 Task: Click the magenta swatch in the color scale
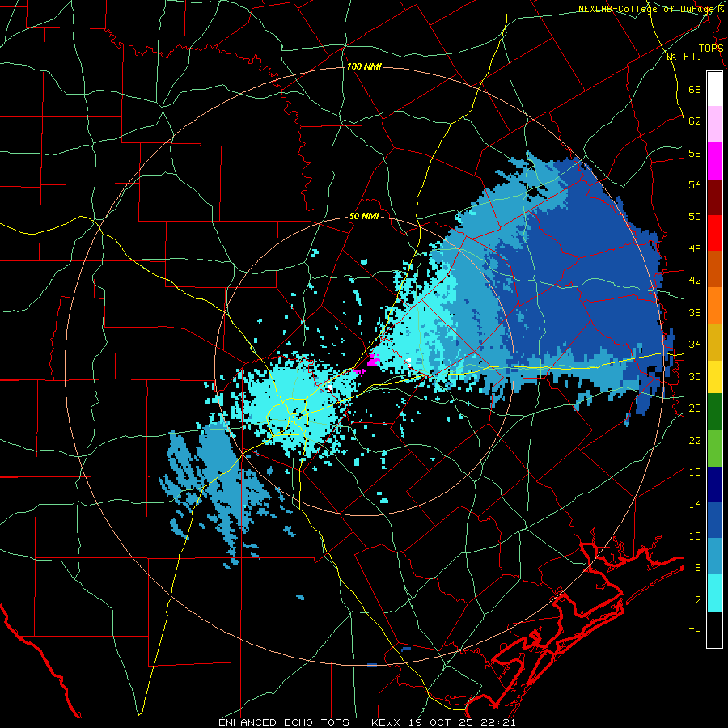[x=714, y=161]
